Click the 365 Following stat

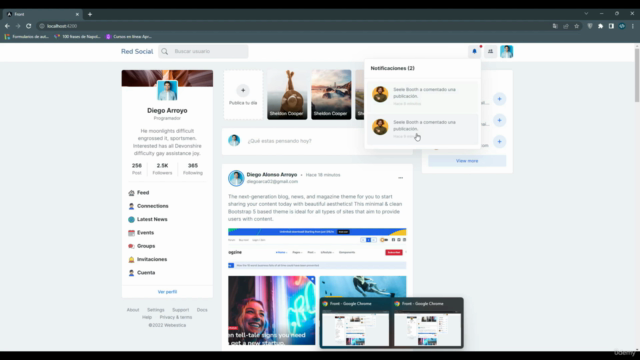[193, 169]
